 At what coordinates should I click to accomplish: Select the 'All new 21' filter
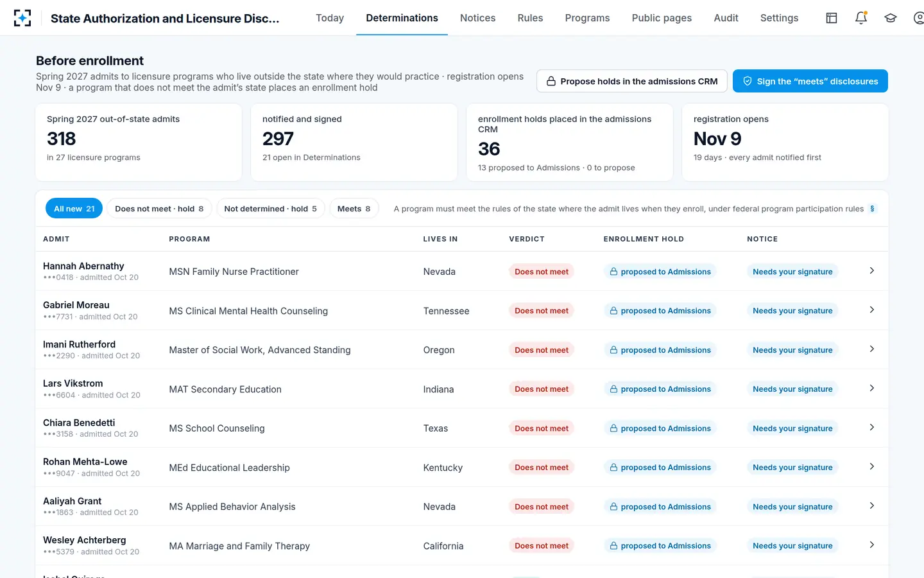74,209
